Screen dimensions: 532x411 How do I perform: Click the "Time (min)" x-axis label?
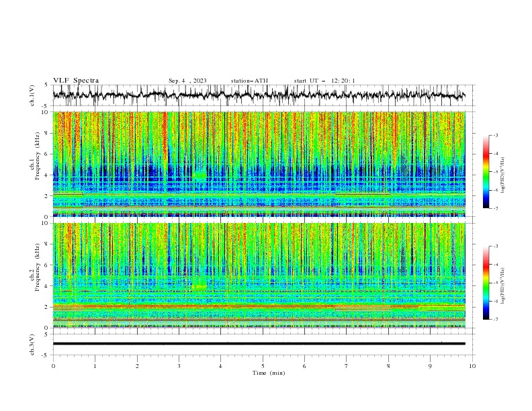pos(269,373)
